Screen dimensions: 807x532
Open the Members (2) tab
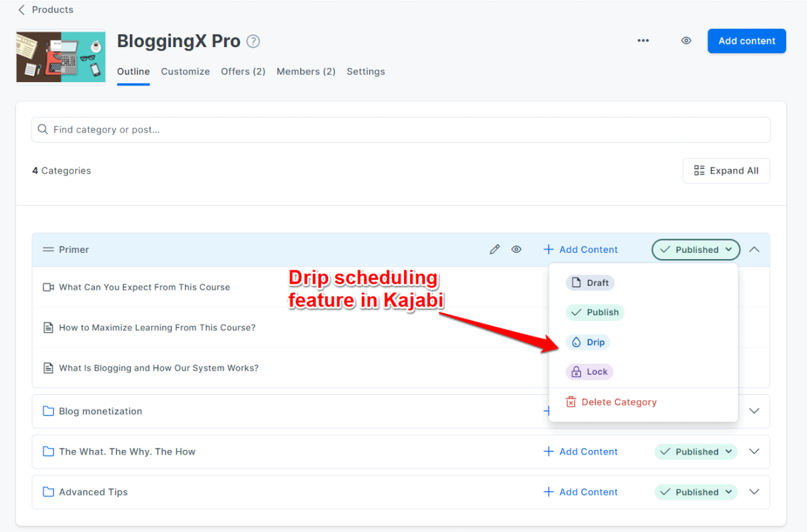click(306, 71)
